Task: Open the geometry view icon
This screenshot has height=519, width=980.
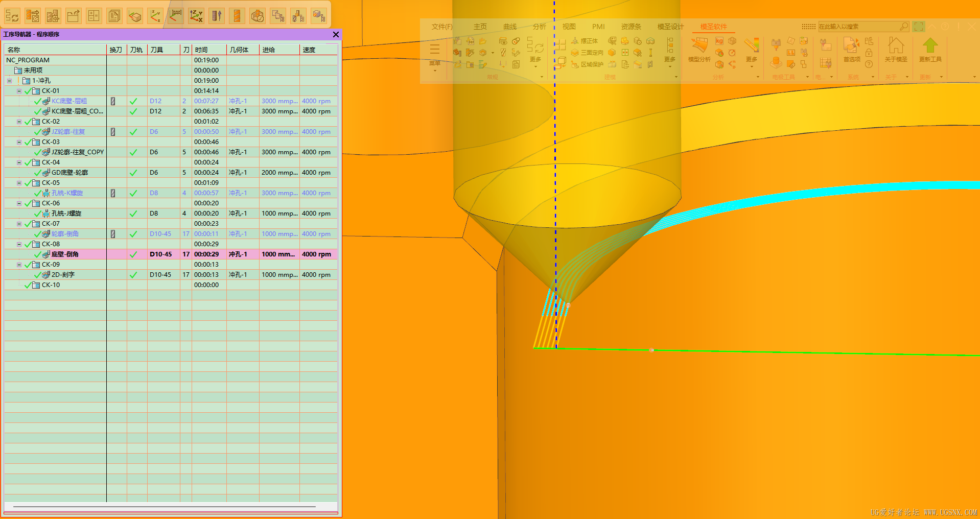Action: click(319, 16)
